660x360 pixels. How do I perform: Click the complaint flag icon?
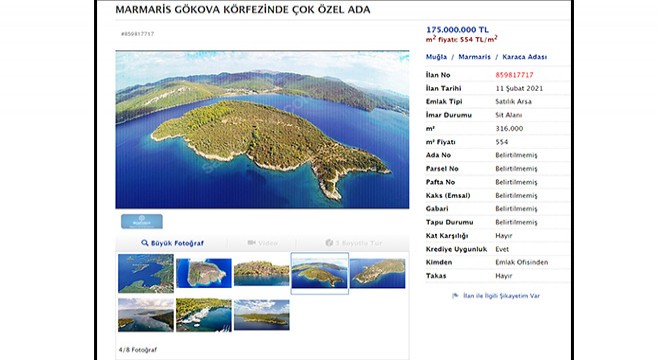(455, 296)
